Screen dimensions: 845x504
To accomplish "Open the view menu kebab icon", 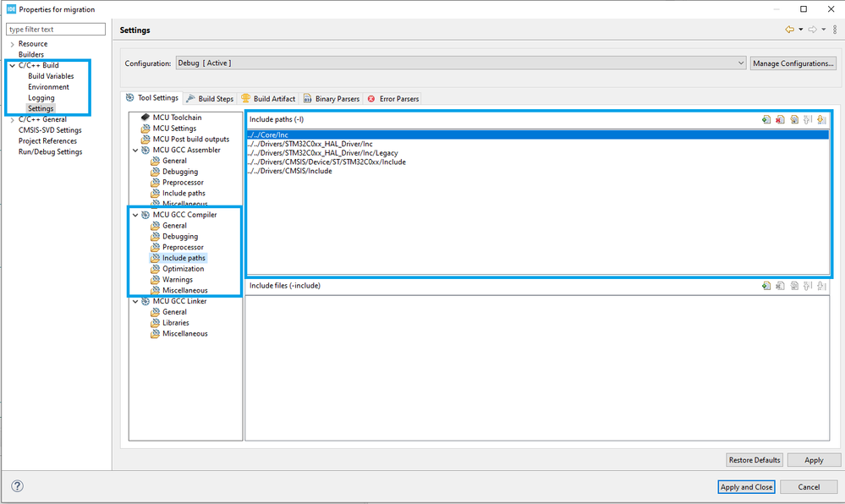I will click(835, 30).
